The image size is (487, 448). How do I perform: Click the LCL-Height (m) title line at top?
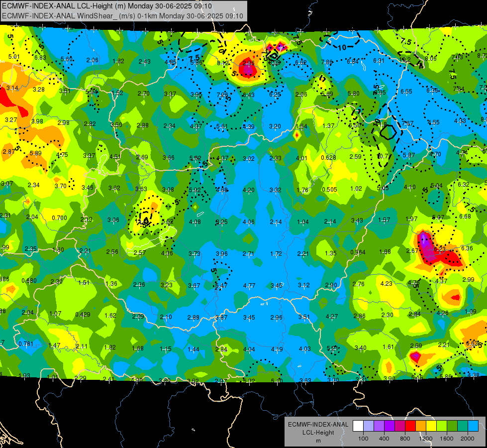pyautogui.click(x=107, y=6)
